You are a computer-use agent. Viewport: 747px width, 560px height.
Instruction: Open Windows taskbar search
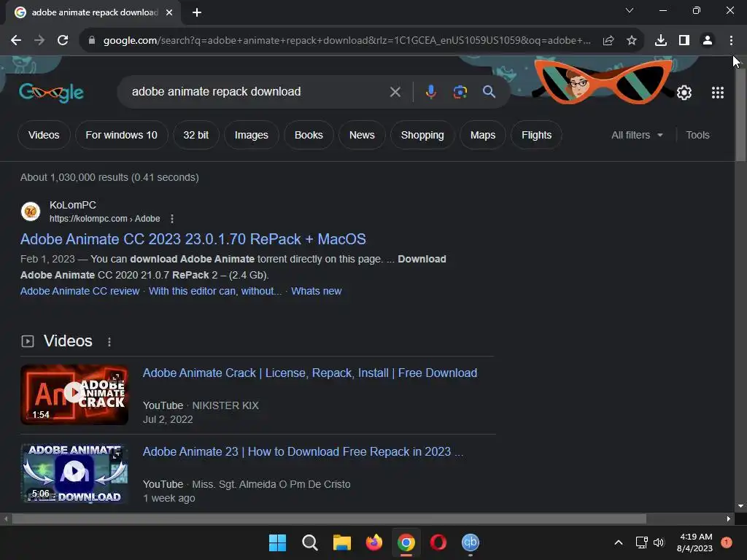309,542
